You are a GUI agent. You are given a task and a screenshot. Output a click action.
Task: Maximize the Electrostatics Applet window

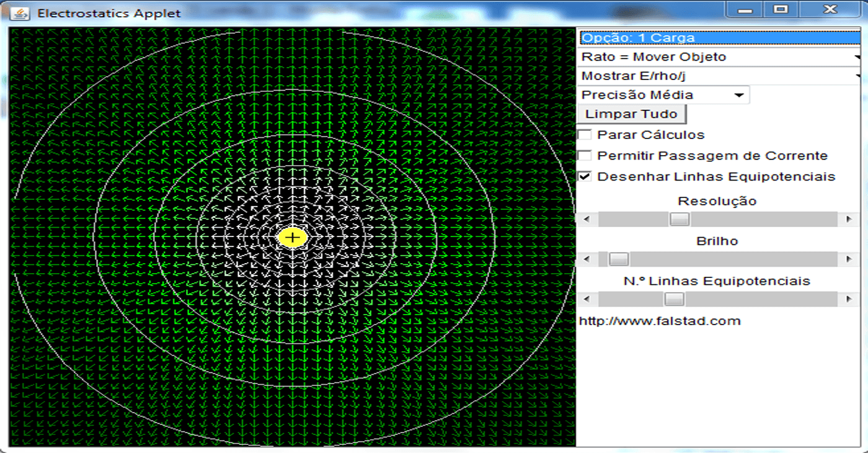pyautogui.click(x=781, y=10)
